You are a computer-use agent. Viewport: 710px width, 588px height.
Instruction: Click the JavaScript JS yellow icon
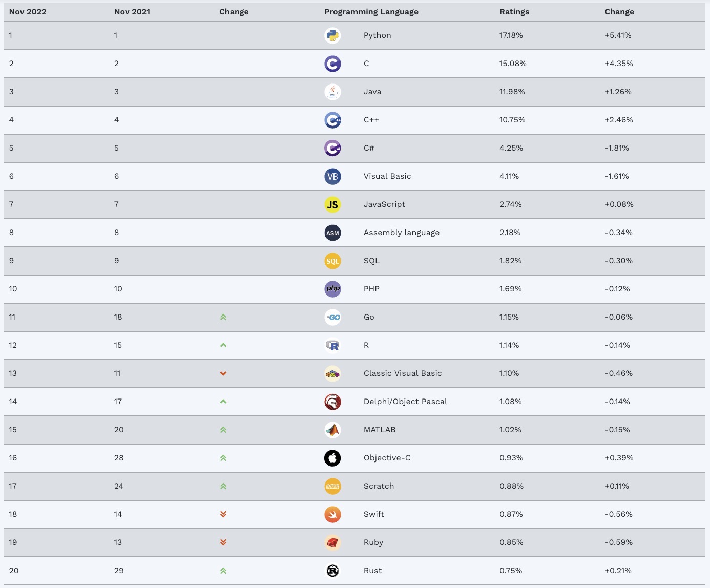click(332, 204)
